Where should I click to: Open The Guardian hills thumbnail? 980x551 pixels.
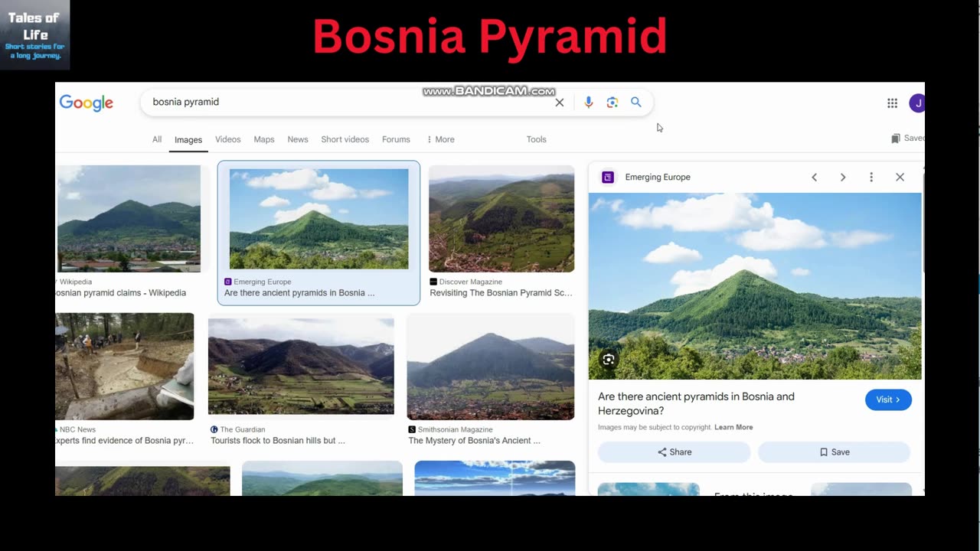tap(301, 367)
